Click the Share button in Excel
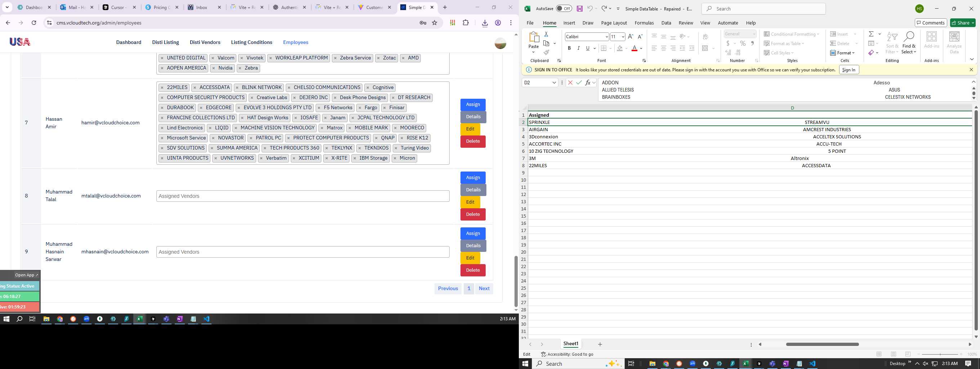 coord(963,23)
